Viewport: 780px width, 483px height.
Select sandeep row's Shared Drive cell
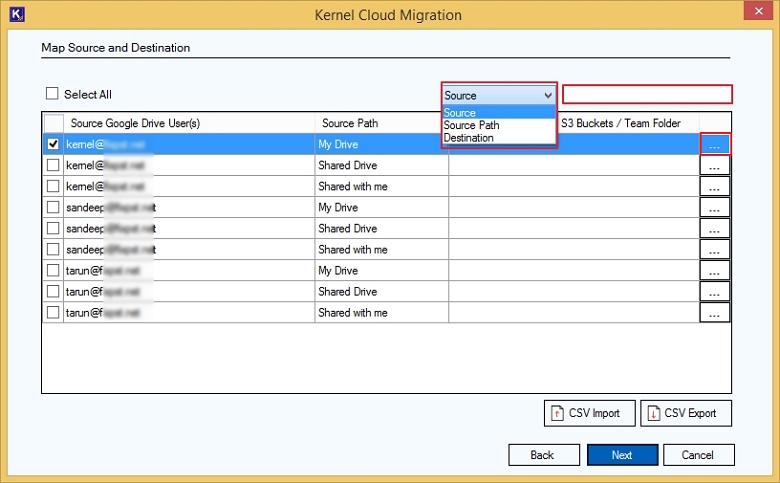[x=382, y=228]
